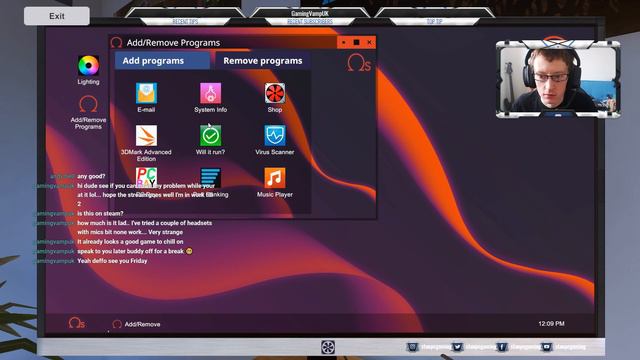Click the YouTube icon in bottom overlay
This screenshot has height=360, width=640.
546,347
